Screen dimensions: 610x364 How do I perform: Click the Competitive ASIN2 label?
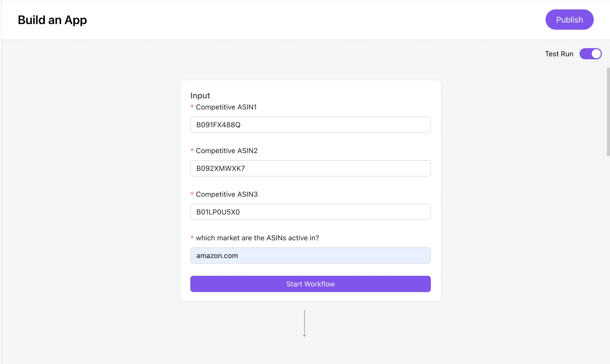click(227, 150)
